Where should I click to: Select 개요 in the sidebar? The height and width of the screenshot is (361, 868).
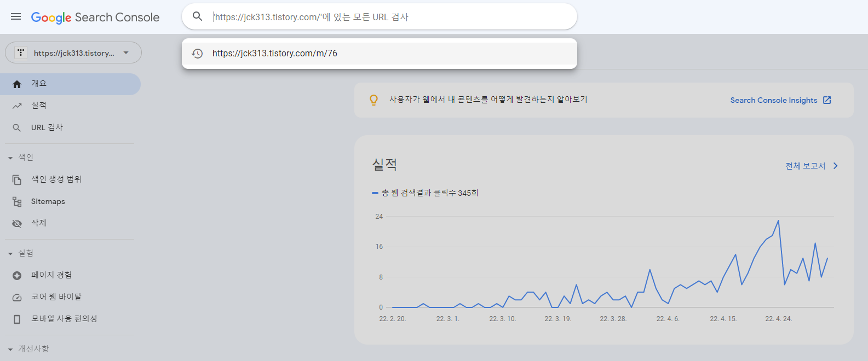70,84
